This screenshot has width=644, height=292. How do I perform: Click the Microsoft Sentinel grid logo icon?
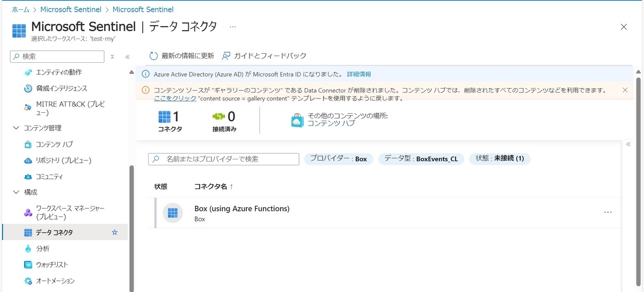click(19, 30)
